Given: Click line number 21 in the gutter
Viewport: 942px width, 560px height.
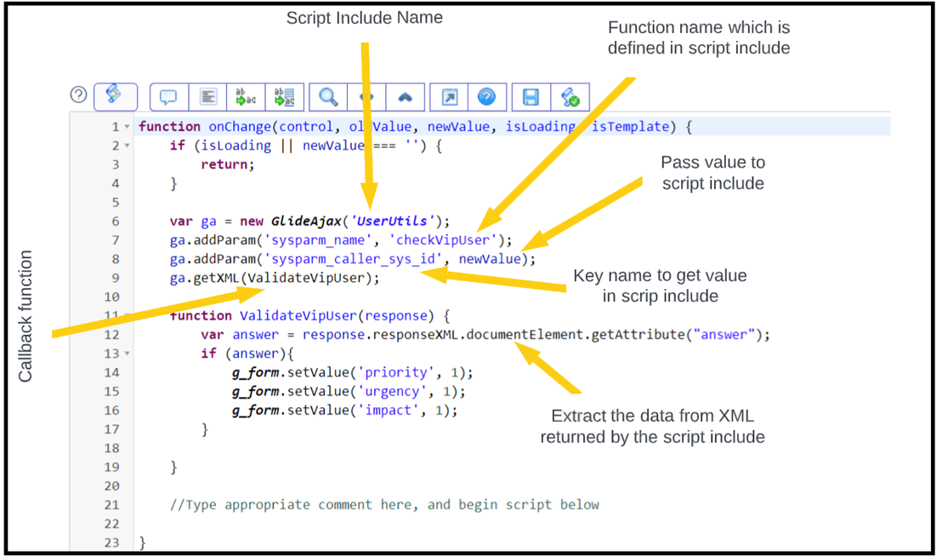Looking at the screenshot, I should (111, 505).
